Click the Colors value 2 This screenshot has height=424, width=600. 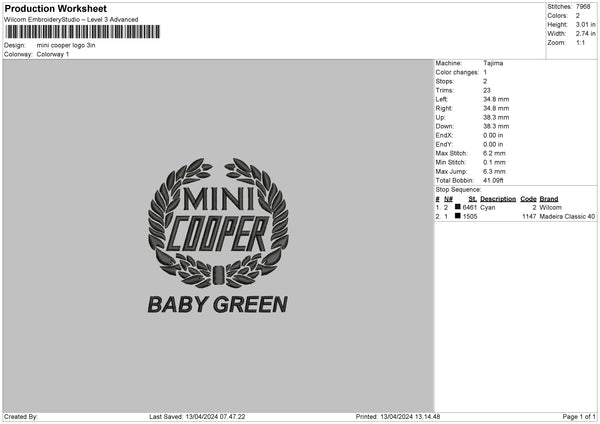pyautogui.click(x=578, y=16)
